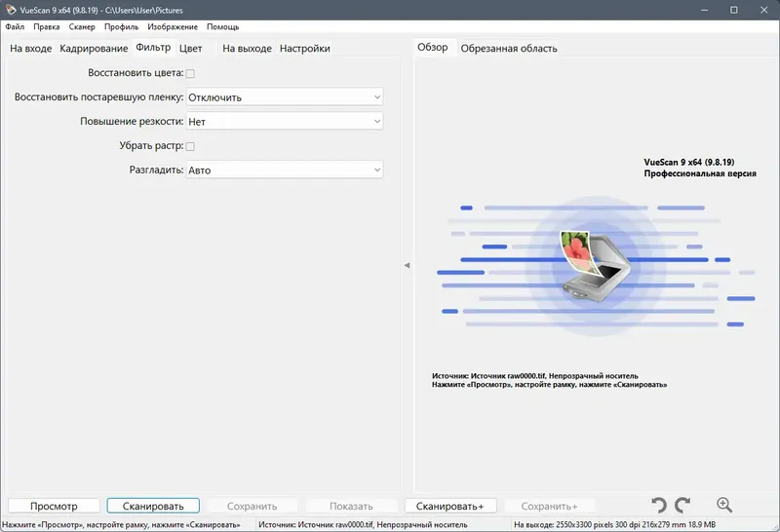Viewport: 780px width, 532px height.
Task: Click the preview «Источник: Источник raw0000.tif» line
Action: [534, 376]
